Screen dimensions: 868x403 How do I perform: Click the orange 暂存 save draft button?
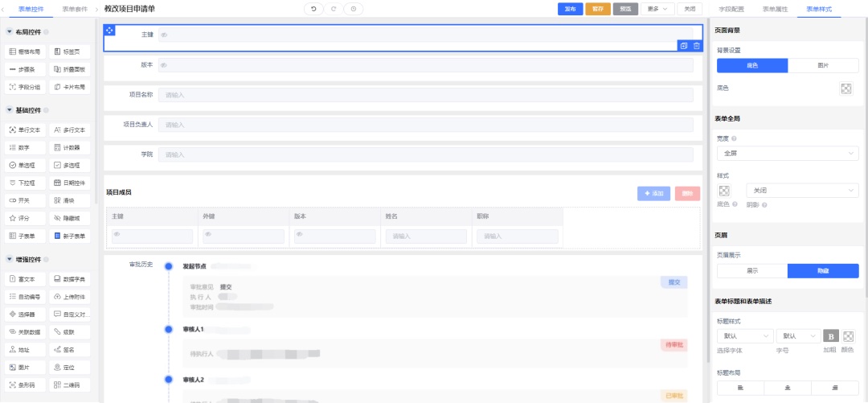(597, 9)
